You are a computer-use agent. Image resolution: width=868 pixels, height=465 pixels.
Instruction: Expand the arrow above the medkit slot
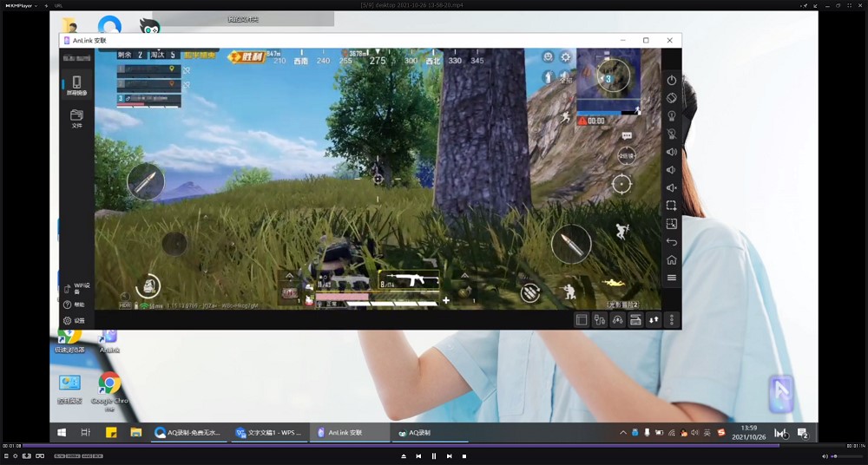pyautogui.click(x=289, y=275)
